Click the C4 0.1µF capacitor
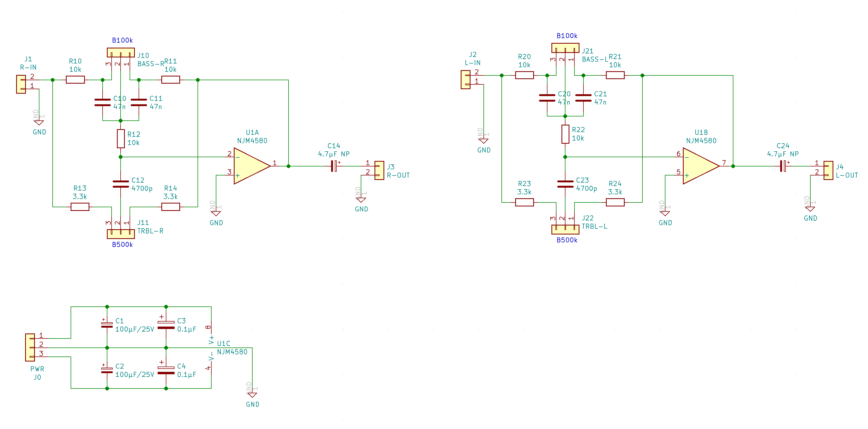 pos(166,371)
